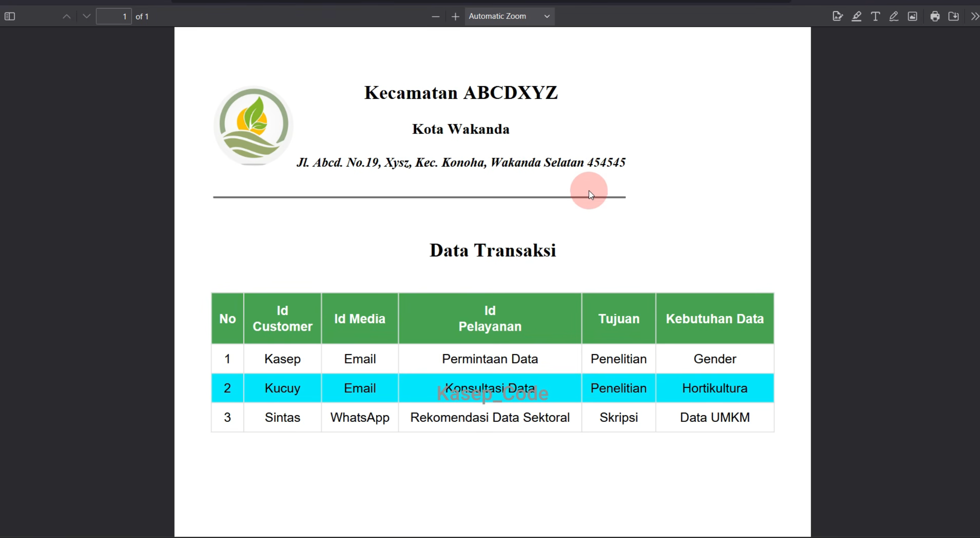Click the Penelitian cell in Kucuy row
This screenshot has height=538, width=980.
pyautogui.click(x=618, y=388)
